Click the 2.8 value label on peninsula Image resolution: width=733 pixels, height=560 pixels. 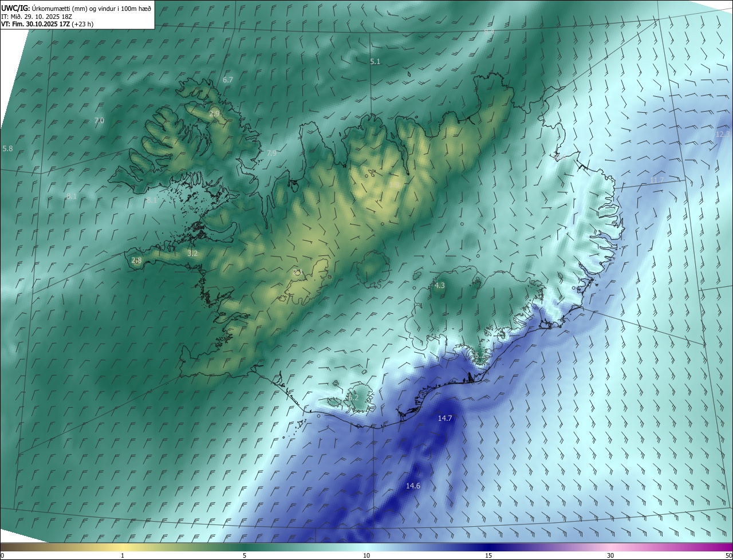[x=136, y=260]
